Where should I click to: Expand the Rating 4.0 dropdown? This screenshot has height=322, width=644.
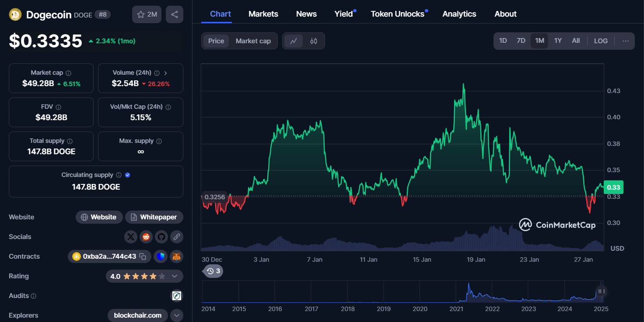point(175,276)
